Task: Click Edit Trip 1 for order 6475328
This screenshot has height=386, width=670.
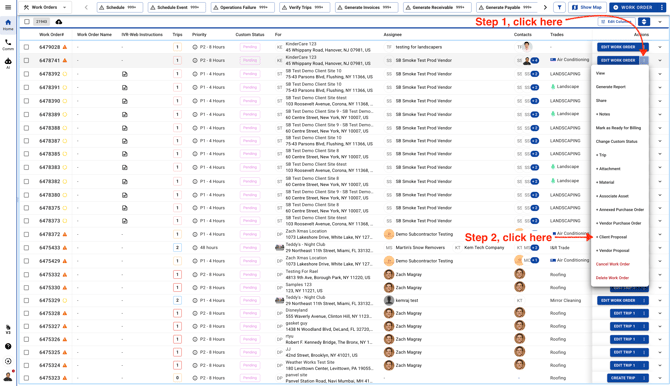Action: [624, 313]
